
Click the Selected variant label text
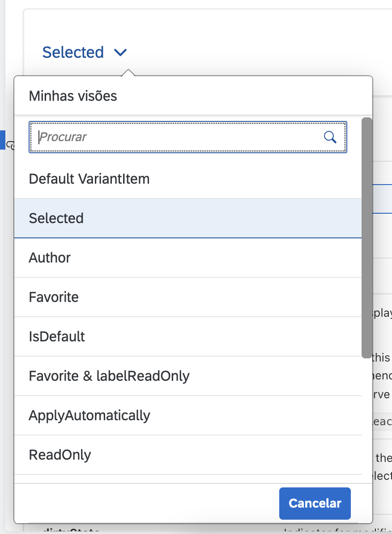tap(73, 52)
